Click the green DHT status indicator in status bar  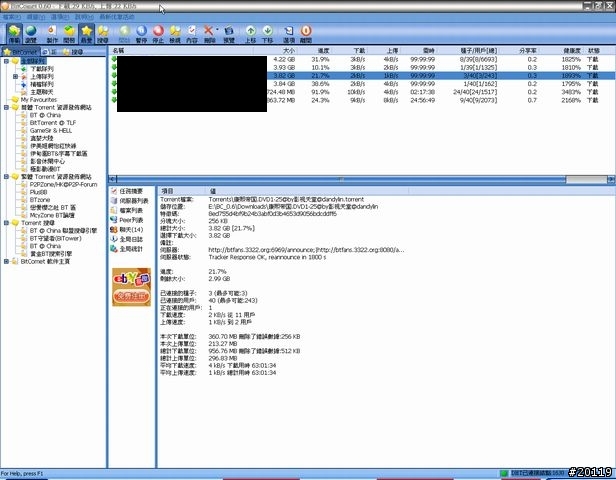504,473
